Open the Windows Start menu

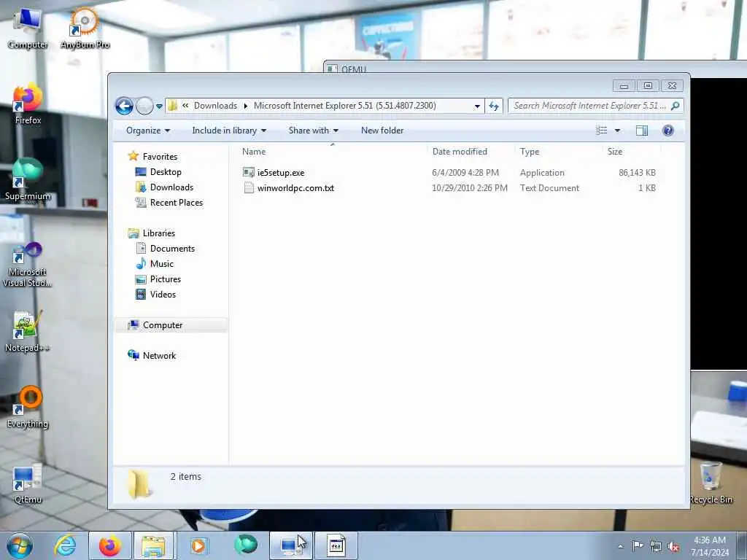pyautogui.click(x=20, y=545)
